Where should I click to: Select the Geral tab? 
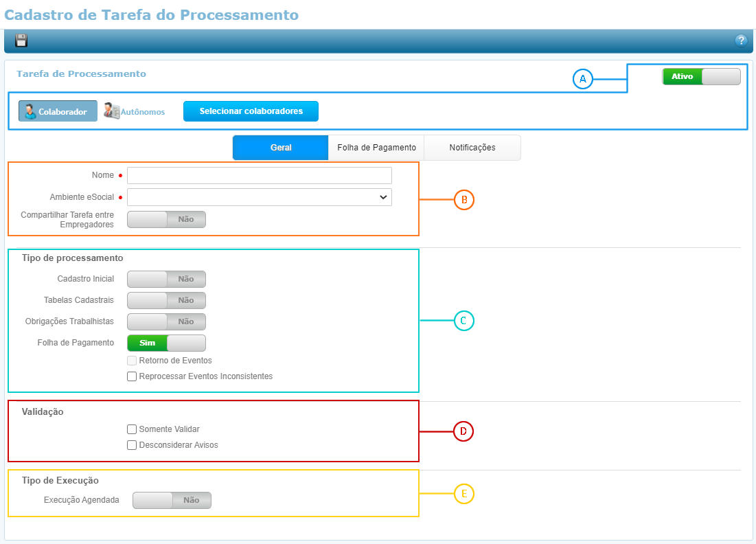click(281, 148)
